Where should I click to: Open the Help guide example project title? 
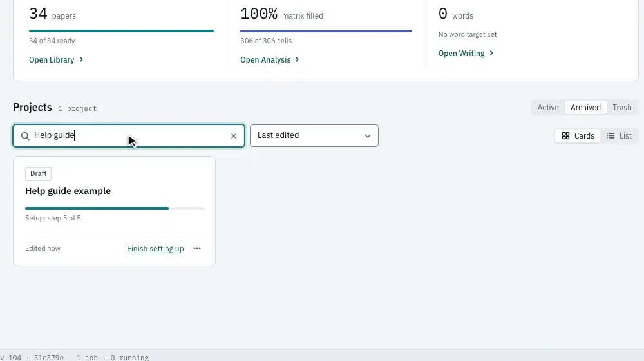(68, 191)
